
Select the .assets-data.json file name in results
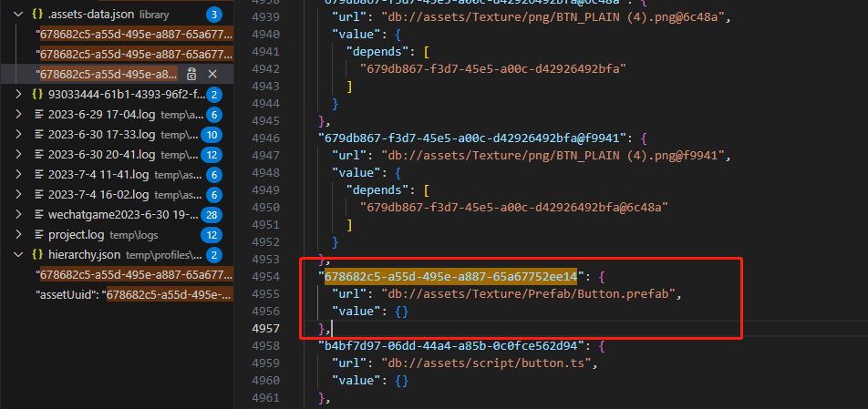click(x=92, y=15)
